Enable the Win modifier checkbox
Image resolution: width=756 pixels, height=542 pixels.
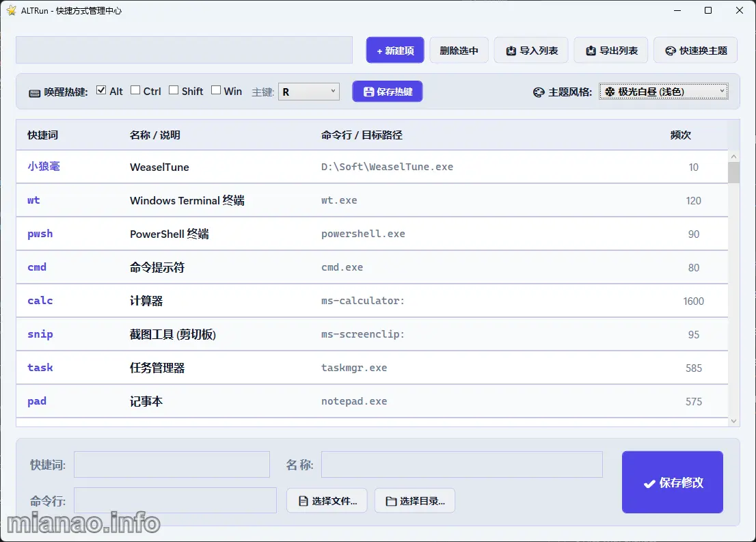(216, 90)
